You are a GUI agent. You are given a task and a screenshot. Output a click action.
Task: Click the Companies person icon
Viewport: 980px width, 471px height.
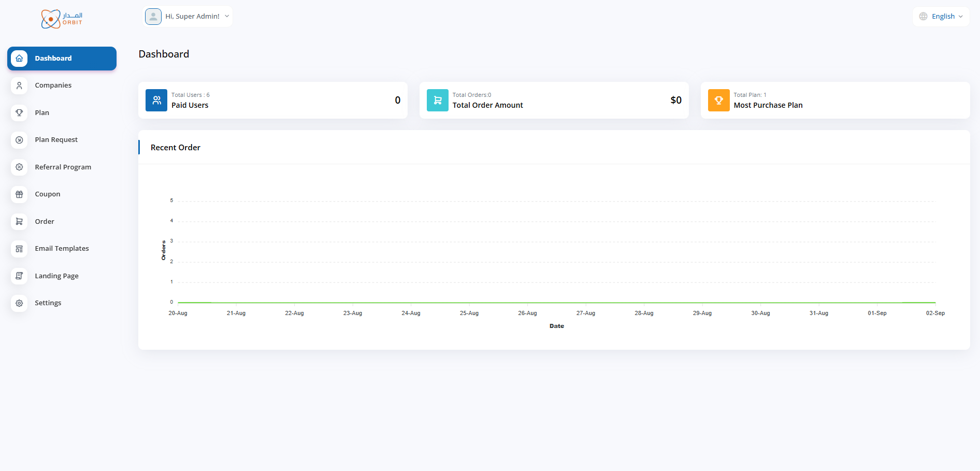[x=19, y=85]
